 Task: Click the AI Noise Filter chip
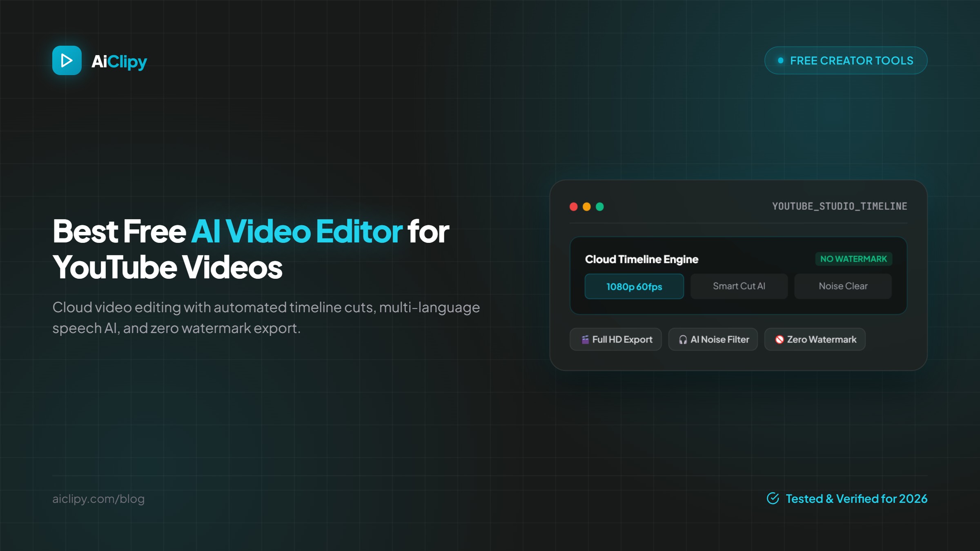point(713,339)
